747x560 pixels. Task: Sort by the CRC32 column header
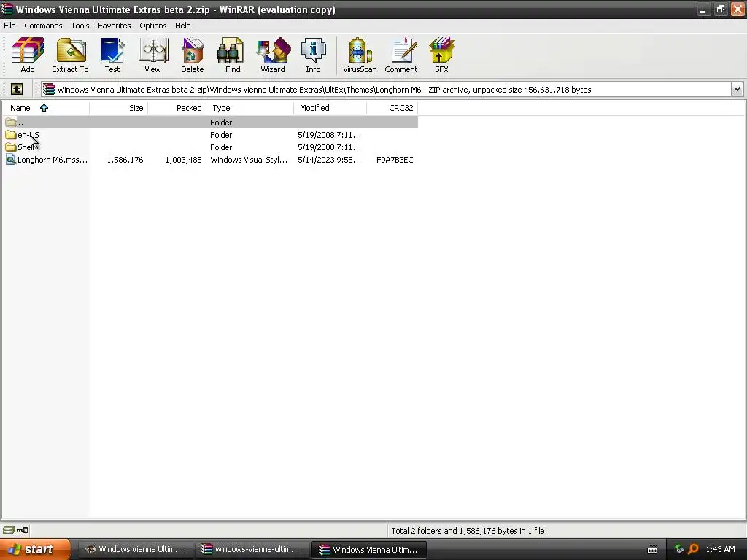(x=392, y=108)
